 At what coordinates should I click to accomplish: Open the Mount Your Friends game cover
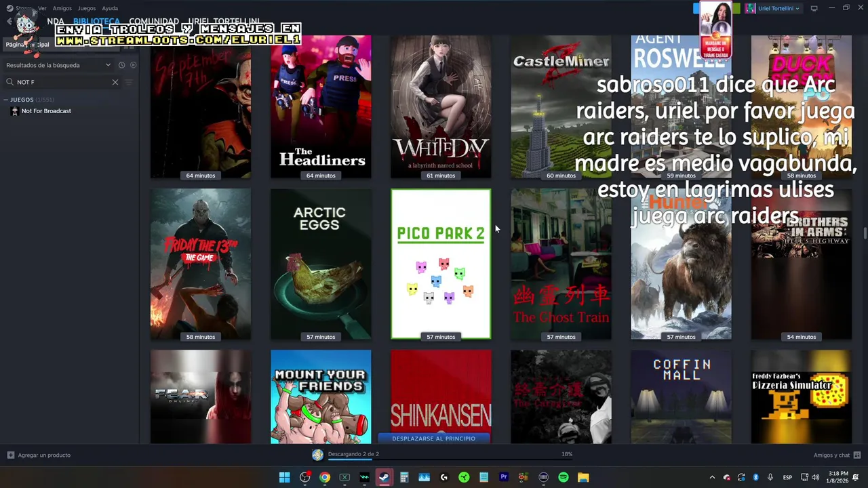(321, 396)
